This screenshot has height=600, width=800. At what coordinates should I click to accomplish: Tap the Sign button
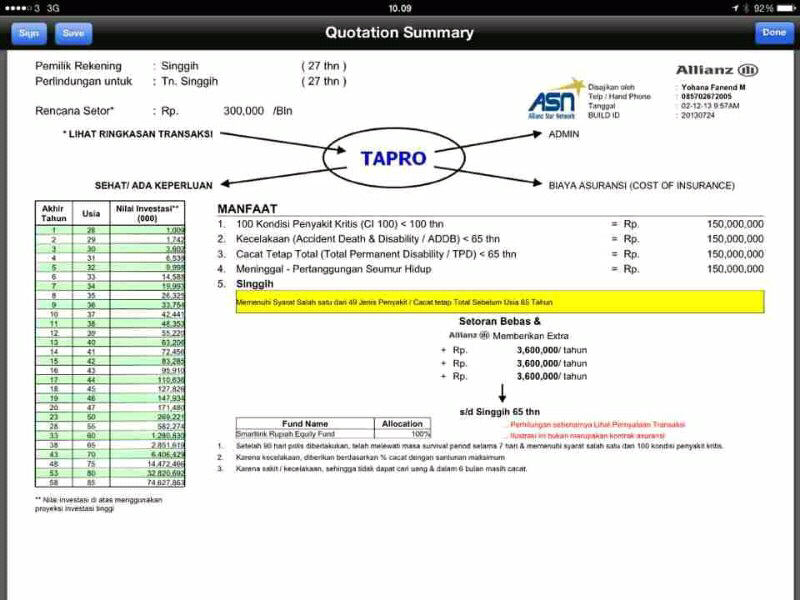29,34
